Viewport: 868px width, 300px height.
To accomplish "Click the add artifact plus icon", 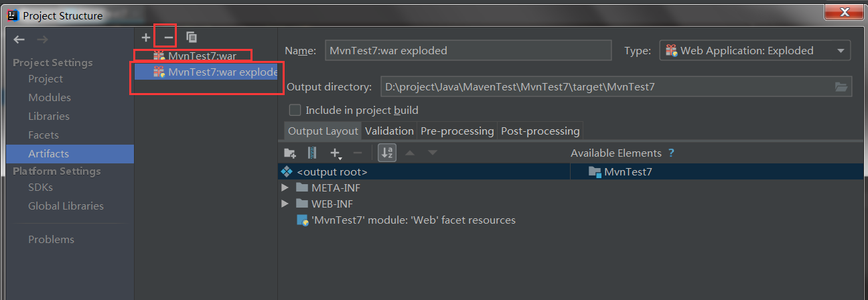I will click(x=146, y=37).
